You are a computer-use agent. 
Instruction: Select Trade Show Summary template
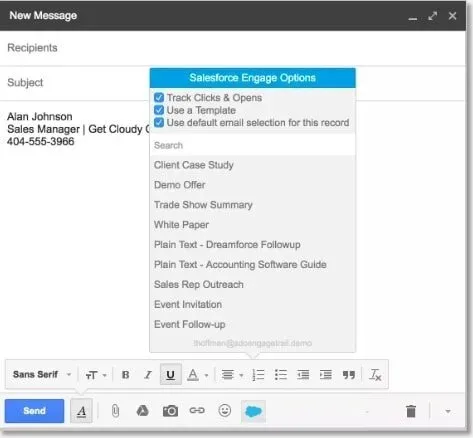[x=253, y=205]
